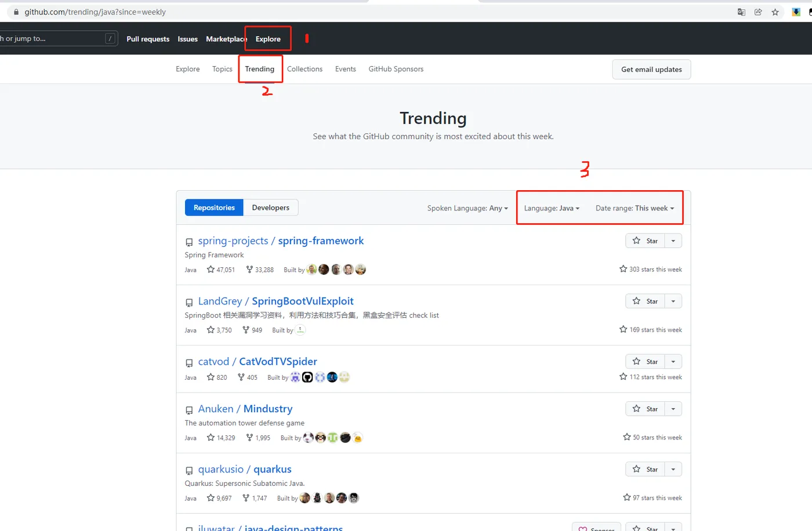Click first contributor avatar of spring-framework
The width and height of the screenshot is (812, 531).
(x=312, y=270)
